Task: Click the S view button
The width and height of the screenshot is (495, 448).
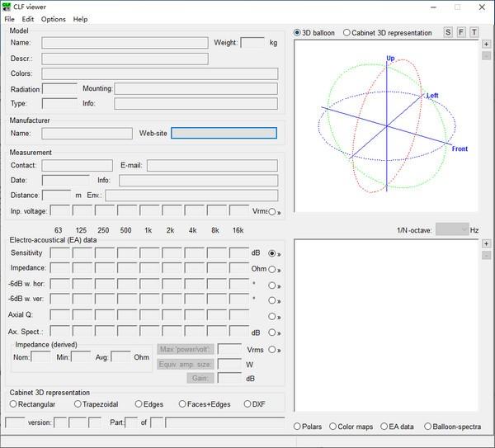Action: pyautogui.click(x=448, y=33)
